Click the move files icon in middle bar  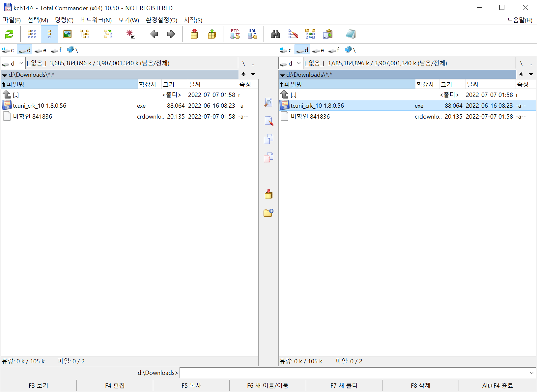(268, 157)
